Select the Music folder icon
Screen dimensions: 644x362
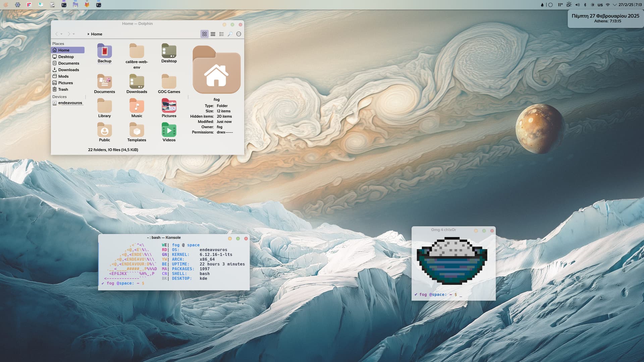click(x=137, y=106)
